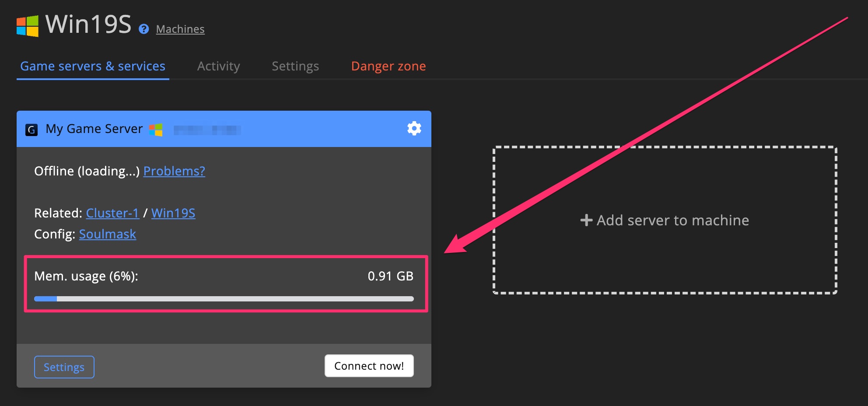The width and height of the screenshot is (868, 406).
Task: Select the Settings tab in top navigation
Action: pyautogui.click(x=295, y=66)
